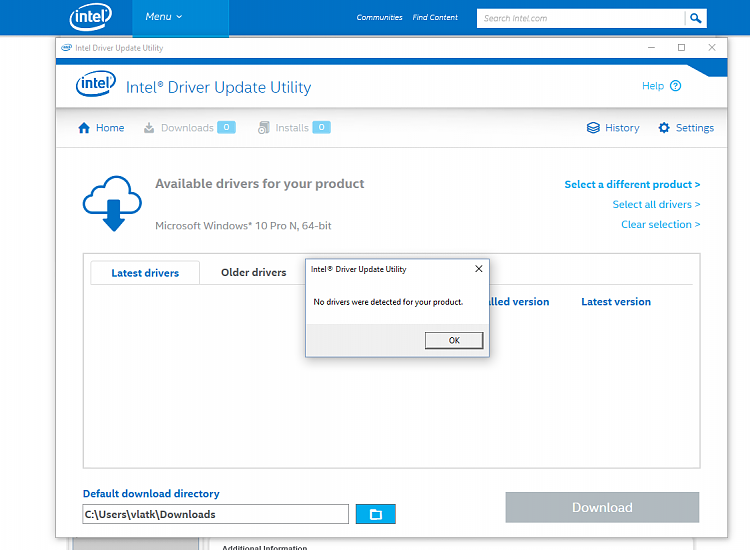Click the partially hidden installed version header
Screen dimensions: 750x550
(x=519, y=302)
